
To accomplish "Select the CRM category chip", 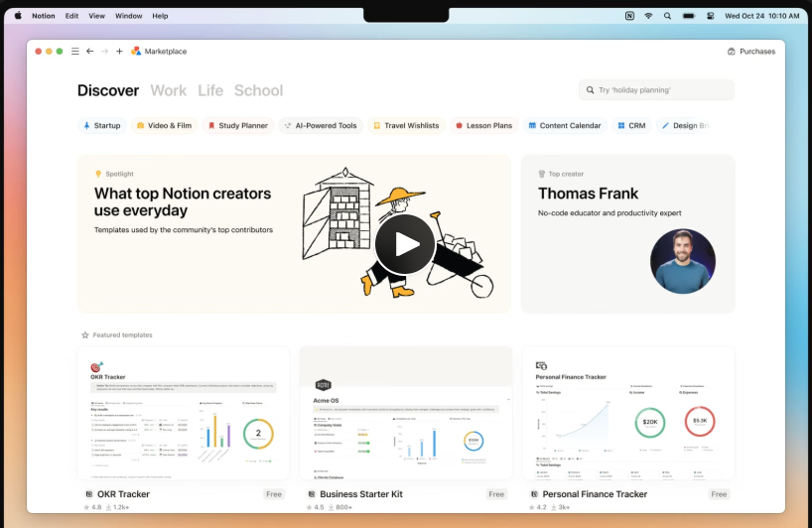I will tap(631, 125).
